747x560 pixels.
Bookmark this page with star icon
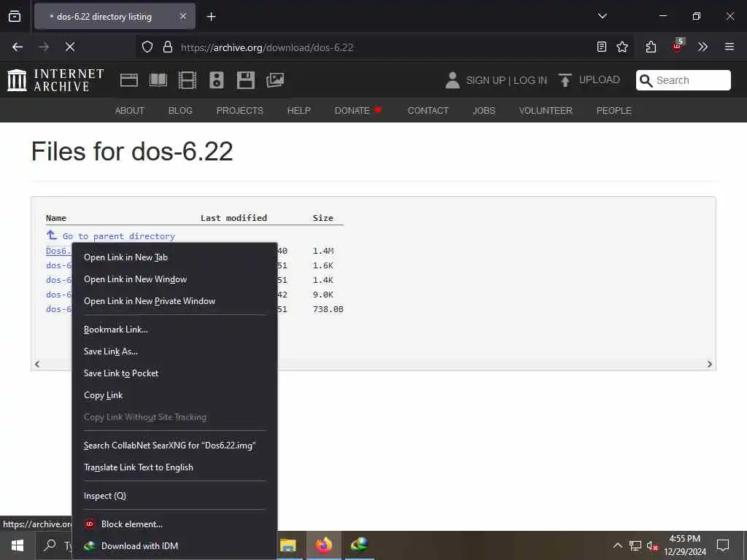[x=622, y=47]
